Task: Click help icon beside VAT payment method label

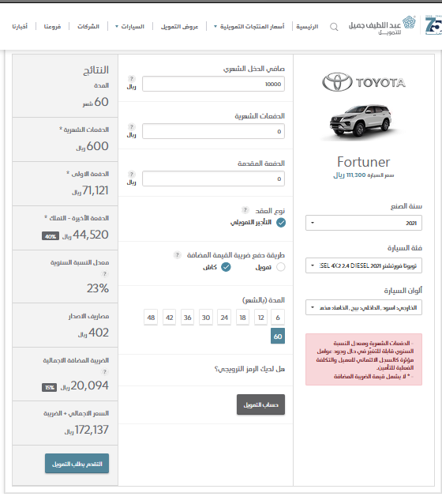Action: pyautogui.click(x=178, y=255)
